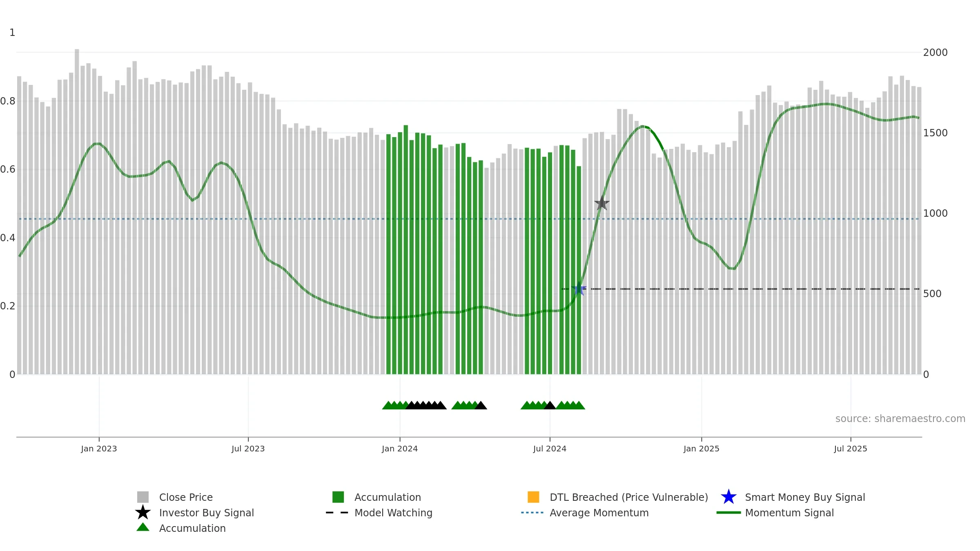The image size is (980, 551).
Task: Click the green Accumulation legend square
Action: [x=338, y=497]
